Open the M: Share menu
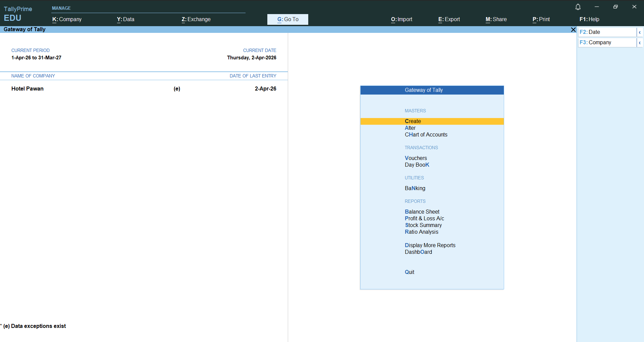The image size is (644, 342). point(496,19)
